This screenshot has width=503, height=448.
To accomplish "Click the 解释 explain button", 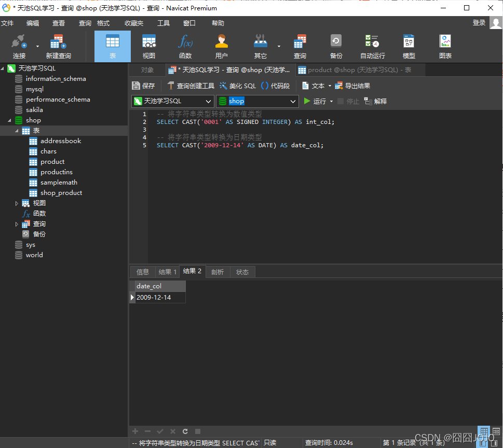I will point(376,101).
